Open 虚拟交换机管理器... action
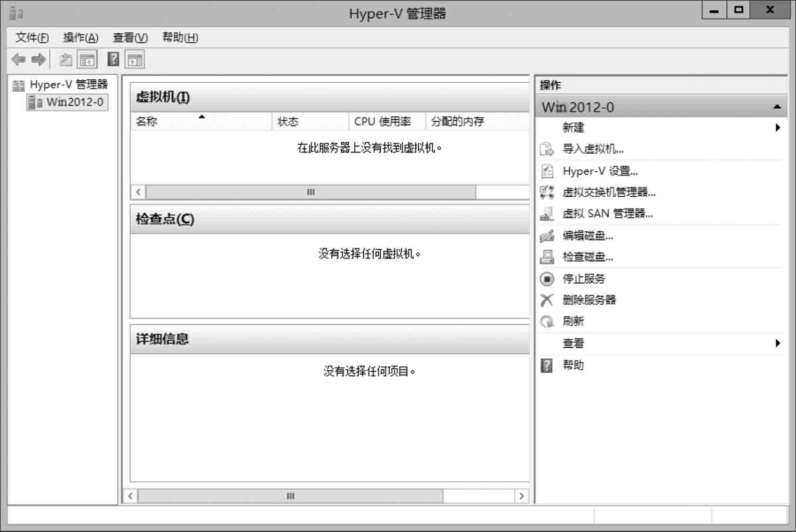This screenshot has height=532, width=796. pyautogui.click(x=609, y=192)
